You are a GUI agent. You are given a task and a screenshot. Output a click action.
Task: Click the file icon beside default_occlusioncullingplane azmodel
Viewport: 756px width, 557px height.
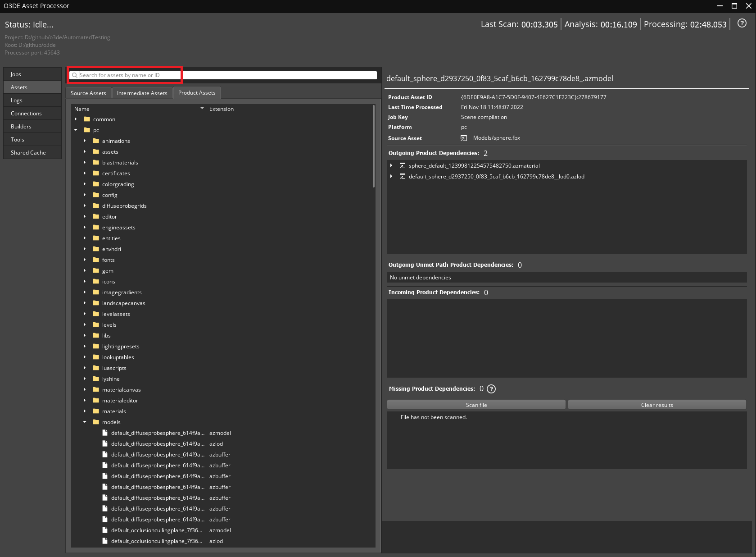tap(105, 530)
